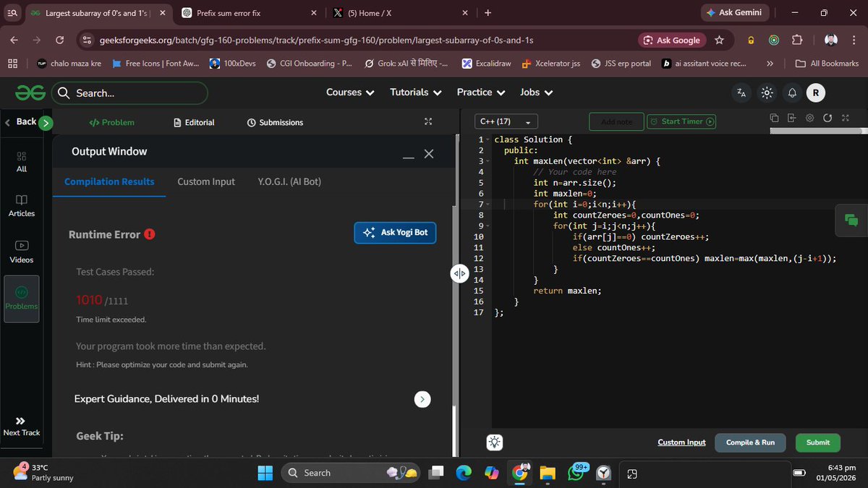Screen dimensions: 868x488
Task: Open the Expert Guidance arrow button
Action: [x=423, y=399]
